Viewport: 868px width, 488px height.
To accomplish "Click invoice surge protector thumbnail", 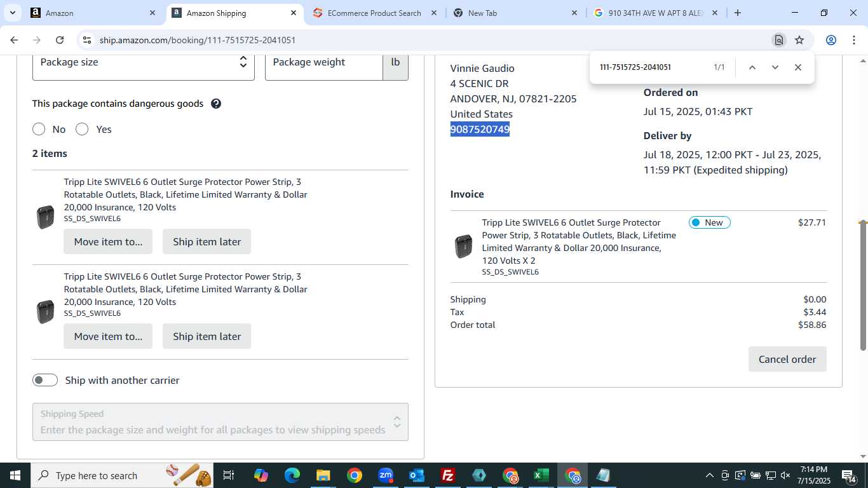I will coord(464,247).
